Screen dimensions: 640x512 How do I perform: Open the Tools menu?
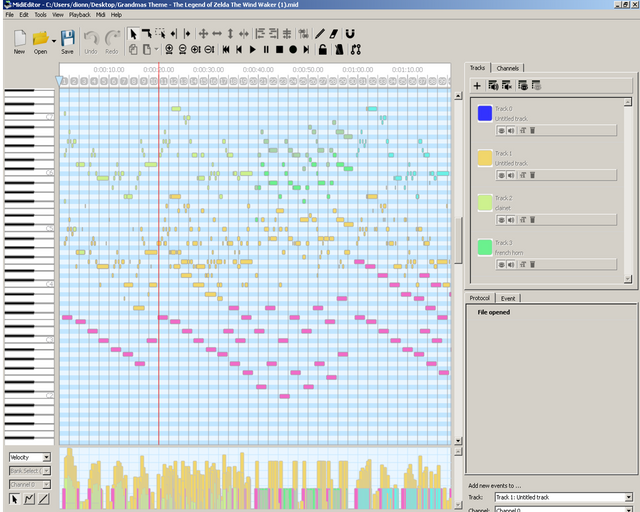tap(40, 15)
